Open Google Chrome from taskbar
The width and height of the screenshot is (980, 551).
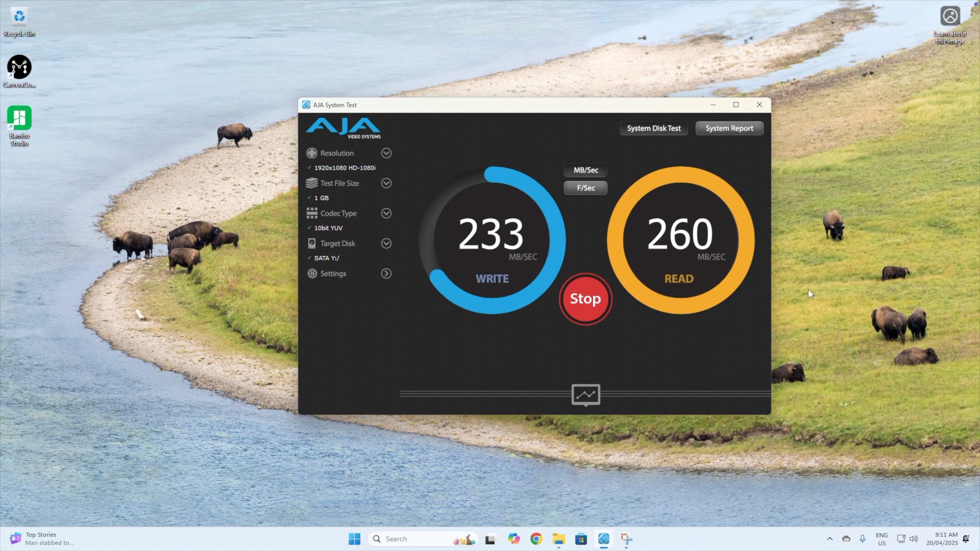click(536, 539)
